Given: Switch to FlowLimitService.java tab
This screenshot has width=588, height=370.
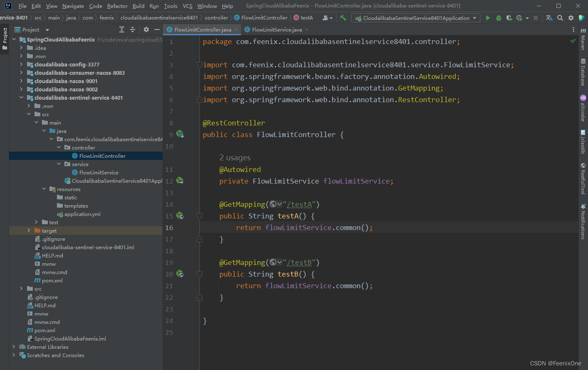Looking at the screenshot, I should click(276, 29).
